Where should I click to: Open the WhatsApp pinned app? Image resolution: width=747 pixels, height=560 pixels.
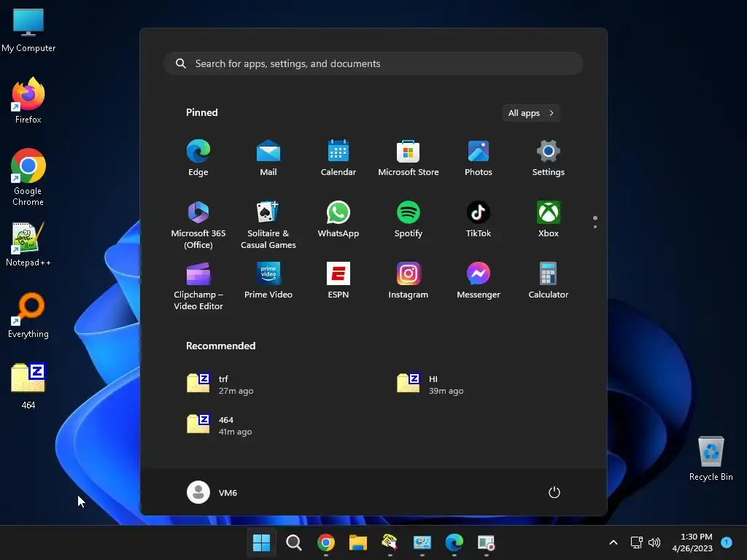tap(338, 219)
